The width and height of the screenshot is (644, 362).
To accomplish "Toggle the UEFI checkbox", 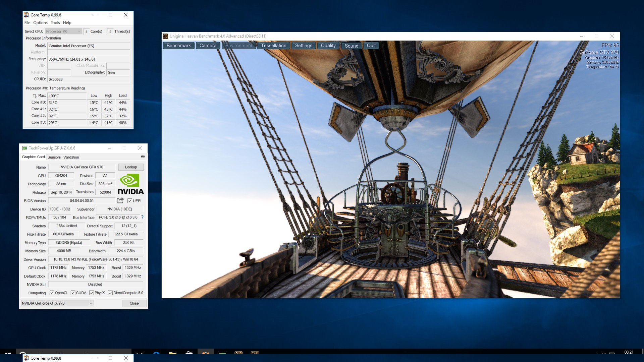I will click(130, 201).
